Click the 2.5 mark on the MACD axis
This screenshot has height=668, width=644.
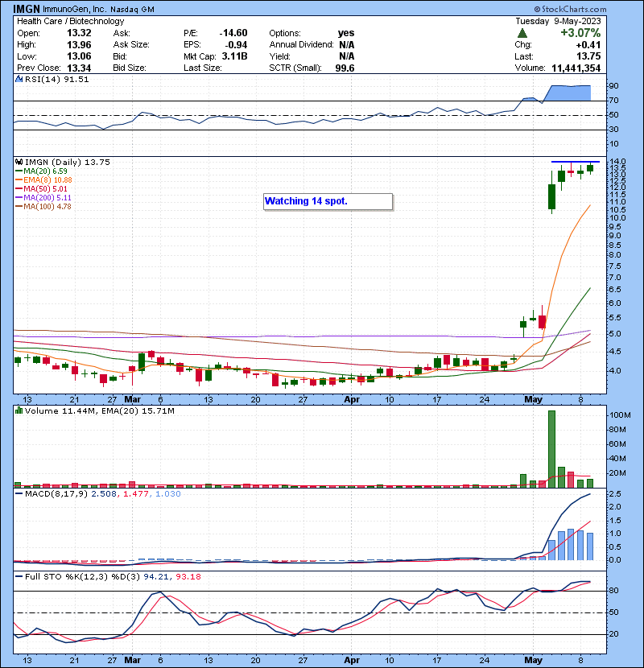pyautogui.click(x=615, y=494)
